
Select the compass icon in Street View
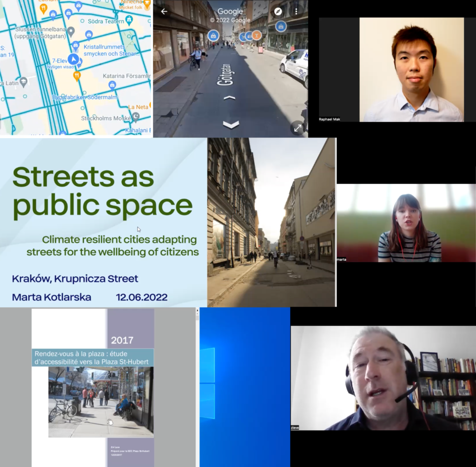[278, 12]
